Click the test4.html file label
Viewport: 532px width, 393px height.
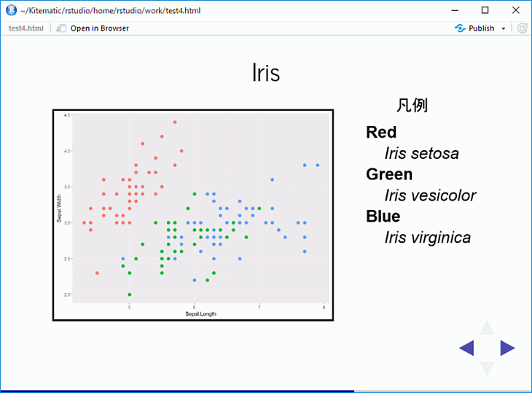(x=26, y=28)
